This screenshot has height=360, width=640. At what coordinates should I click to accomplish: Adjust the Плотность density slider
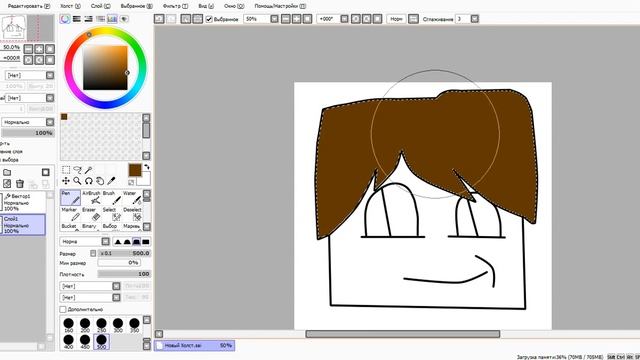point(124,274)
